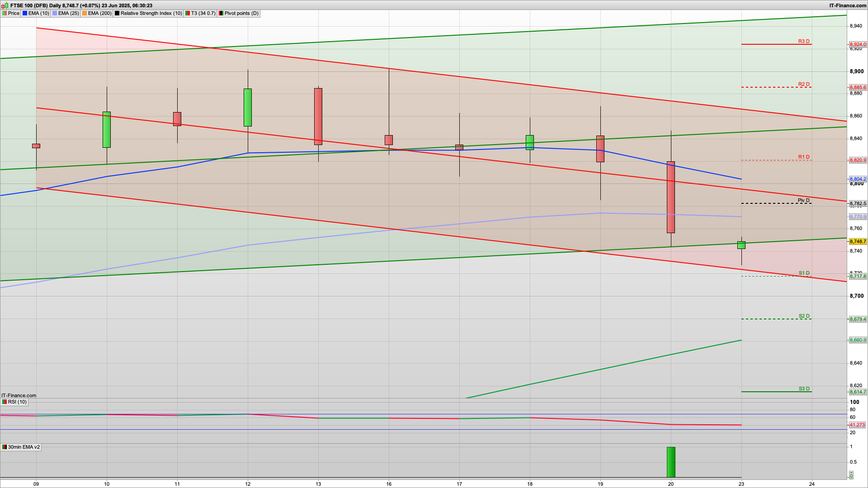Click the T3 (34 0.7) indicator icon
This screenshot has height=488, width=868.
[x=188, y=13]
